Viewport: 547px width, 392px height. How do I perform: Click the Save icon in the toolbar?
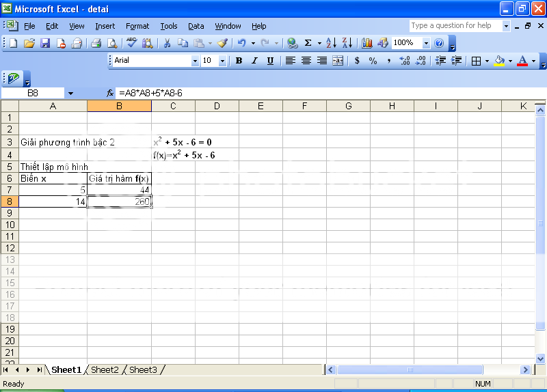[45, 43]
